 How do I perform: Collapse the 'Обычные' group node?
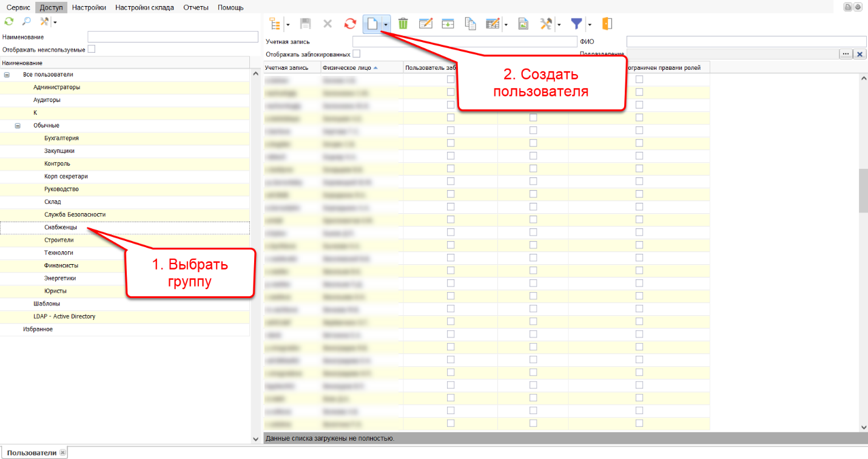coord(18,126)
